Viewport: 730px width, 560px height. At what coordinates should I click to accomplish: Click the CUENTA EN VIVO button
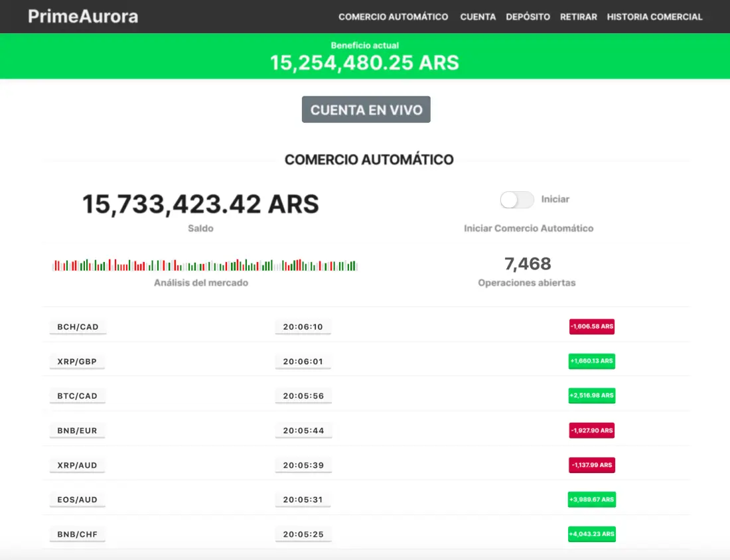pyautogui.click(x=366, y=109)
